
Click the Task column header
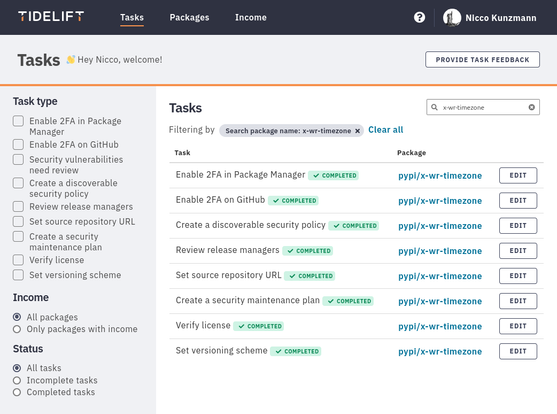[182, 153]
